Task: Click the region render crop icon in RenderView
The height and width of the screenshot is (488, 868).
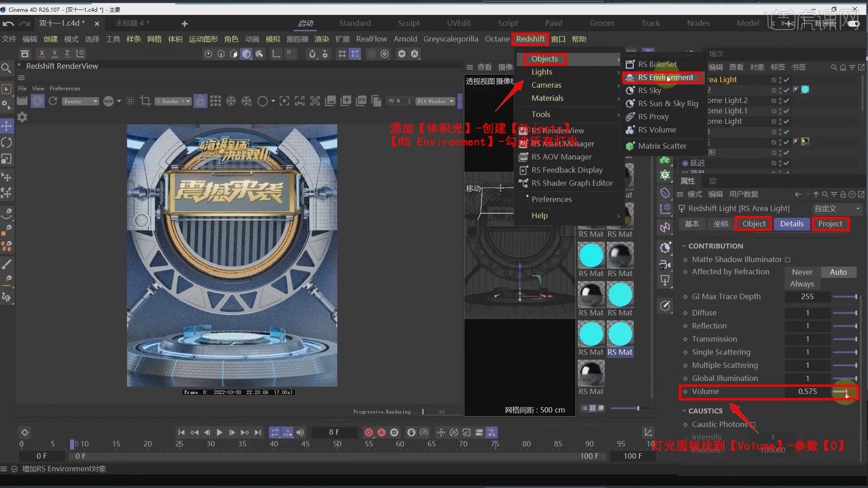Action: [145, 101]
